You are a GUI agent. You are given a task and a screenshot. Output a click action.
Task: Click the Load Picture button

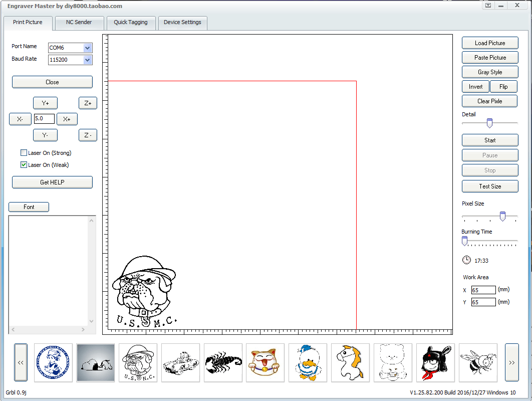coord(489,43)
